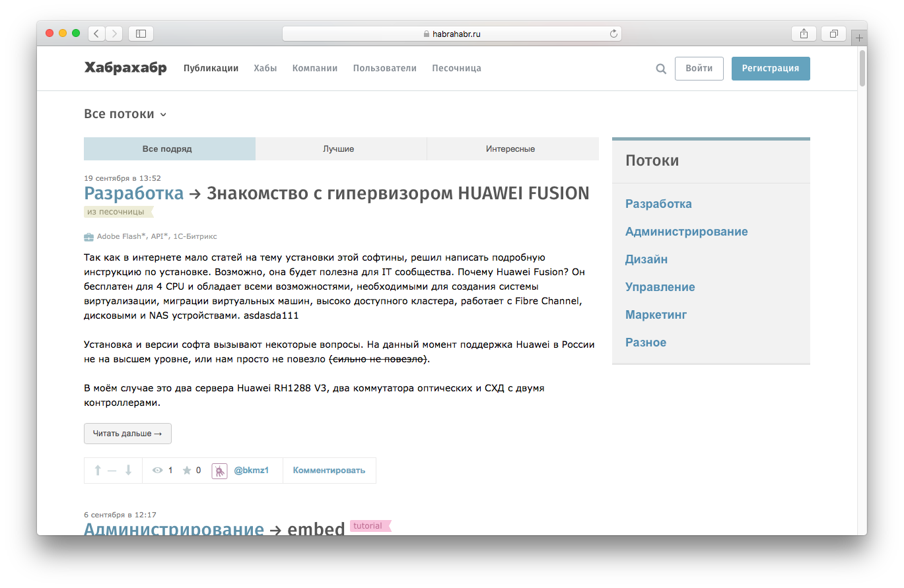
Task: Open Хабы in the top navigation
Action: 265,68
